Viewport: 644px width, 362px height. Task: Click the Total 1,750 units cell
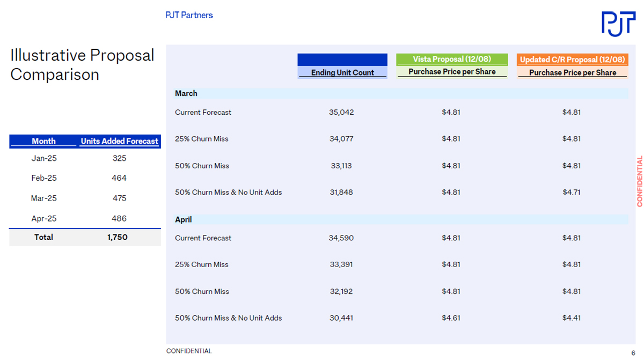[x=118, y=237]
